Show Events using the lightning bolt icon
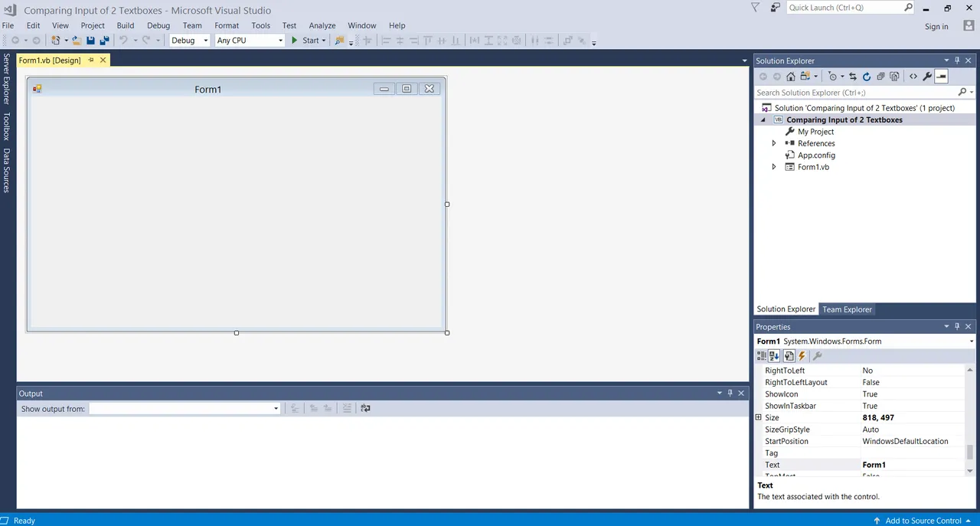This screenshot has width=980, height=526. pos(802,356)
